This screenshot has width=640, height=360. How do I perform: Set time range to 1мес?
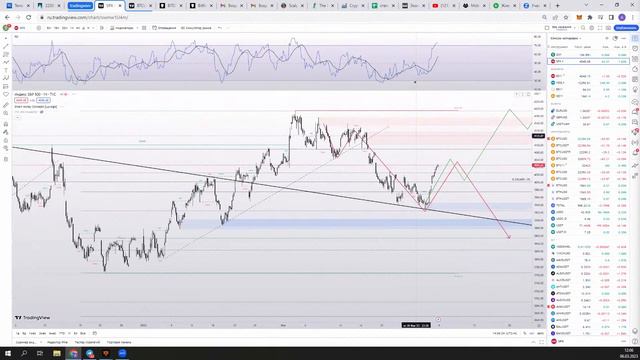point(32,333)
